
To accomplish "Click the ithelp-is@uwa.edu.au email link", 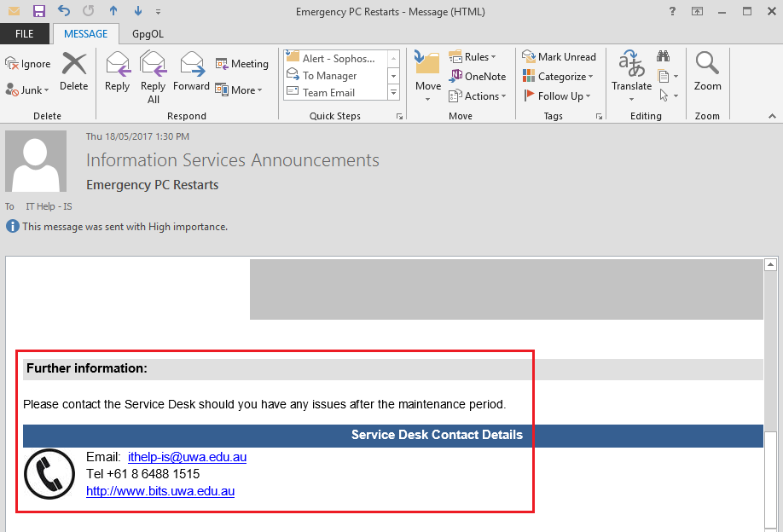I will [x=187, y=457].
